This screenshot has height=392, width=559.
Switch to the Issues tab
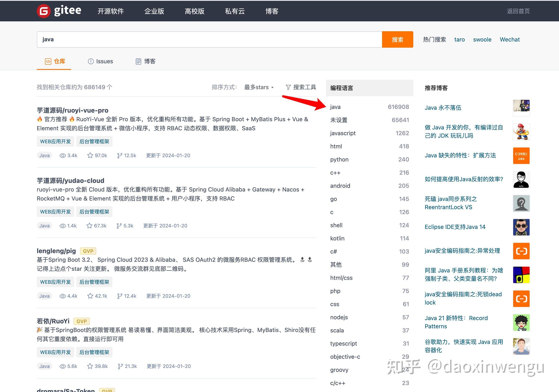click(x=100, y=62)
